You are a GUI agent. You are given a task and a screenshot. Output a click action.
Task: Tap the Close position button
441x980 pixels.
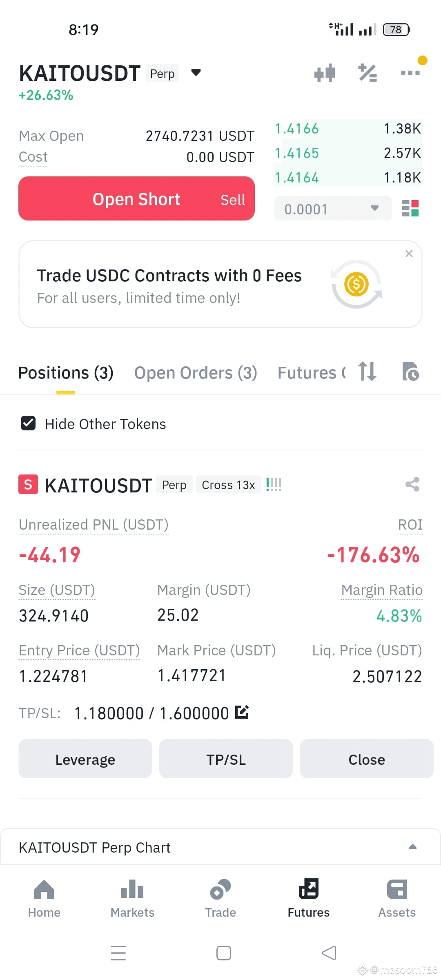tap(367, 759)
